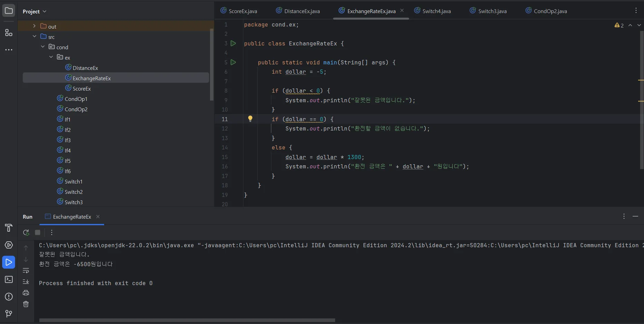
Task: Select DistanceEx in the project tree
Action: (85, 68)
